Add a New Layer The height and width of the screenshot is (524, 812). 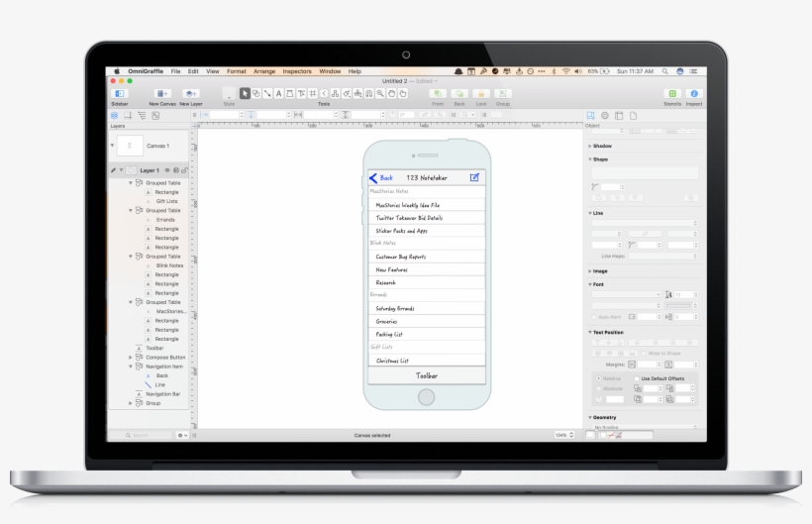click(x=190, y=94)
